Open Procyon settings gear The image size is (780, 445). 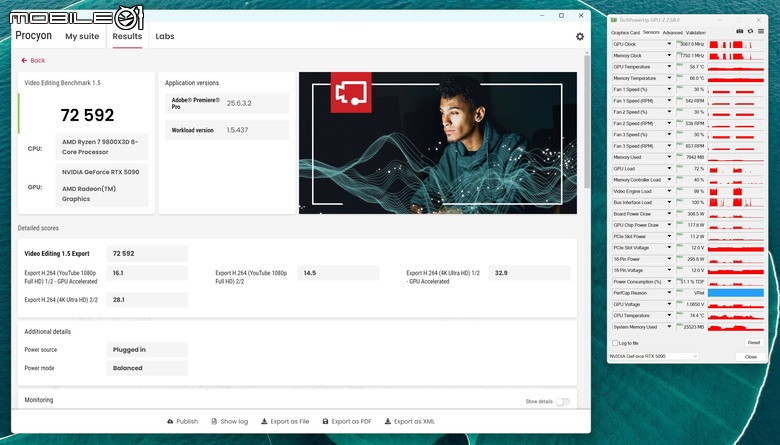pyautogui.click(x=580, y=36)
